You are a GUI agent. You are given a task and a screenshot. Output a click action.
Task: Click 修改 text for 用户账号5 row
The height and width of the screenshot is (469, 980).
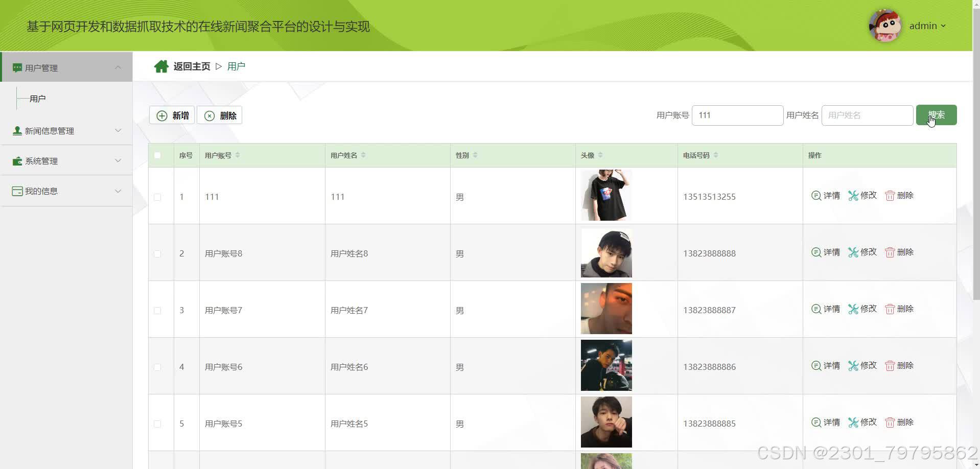coord(869,423)
